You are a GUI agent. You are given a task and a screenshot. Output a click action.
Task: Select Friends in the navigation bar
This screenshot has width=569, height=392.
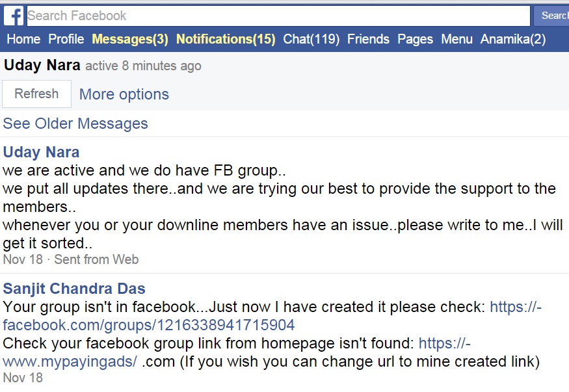tap(368, 39)
